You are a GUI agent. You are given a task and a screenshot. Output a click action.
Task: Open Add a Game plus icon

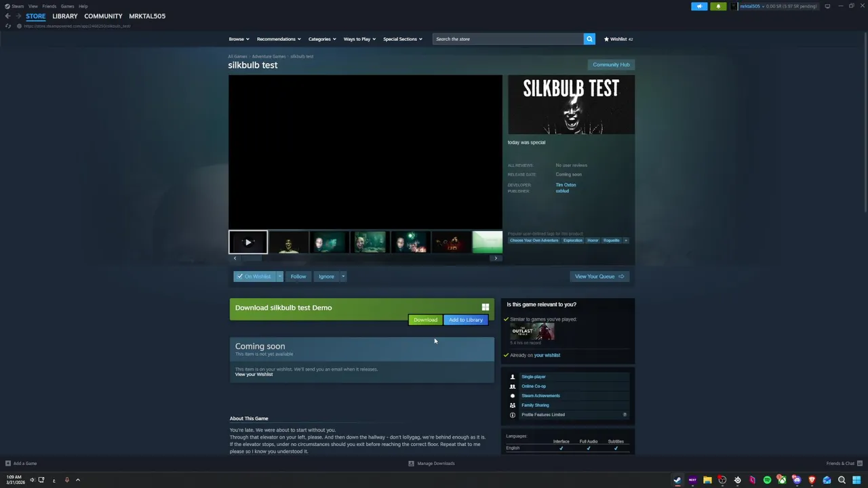[x=8, y=464]
